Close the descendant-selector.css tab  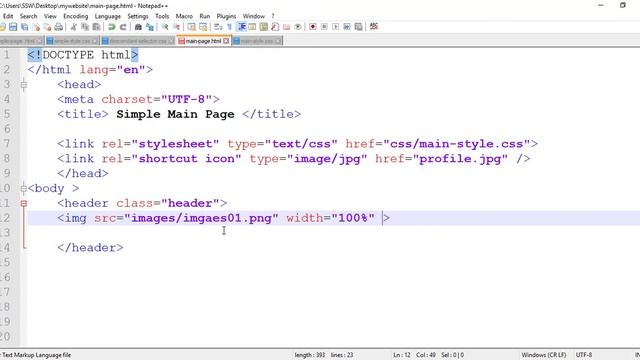point(171,41)
